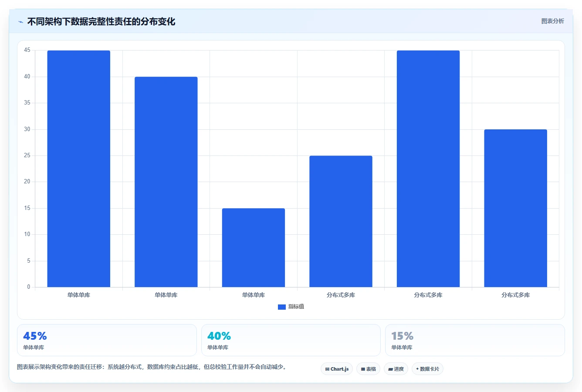
Task: Click the Chart.js pill's small icon
Action: [327, 369]
